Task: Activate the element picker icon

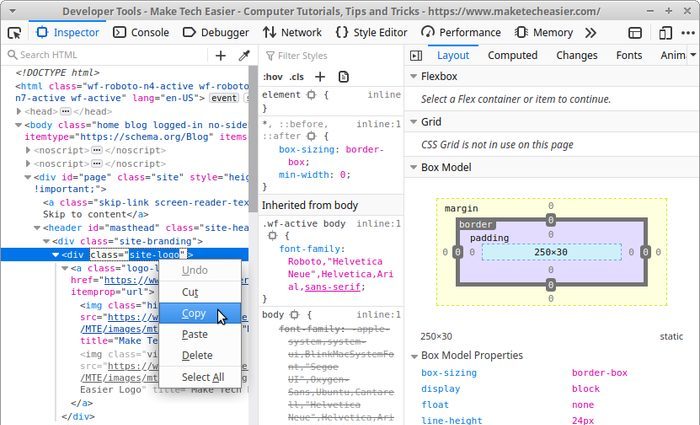Action: 14,33
